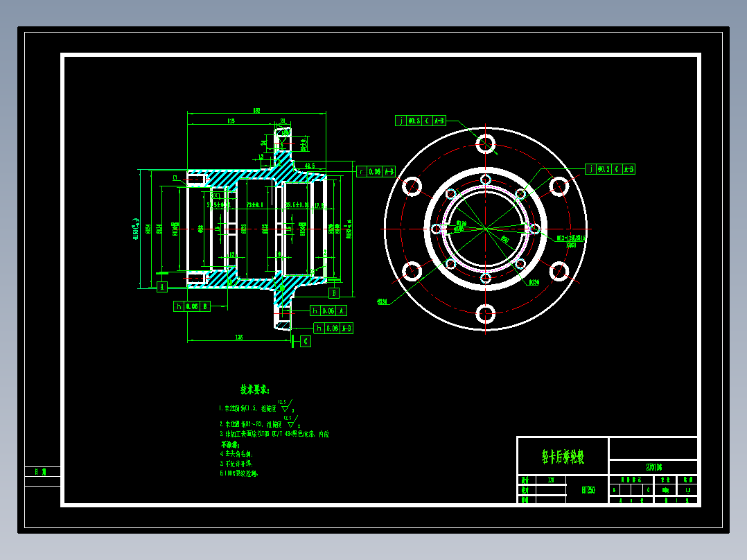
Task: Select the '技术要求:' heading text
Action: pos(255,390)
